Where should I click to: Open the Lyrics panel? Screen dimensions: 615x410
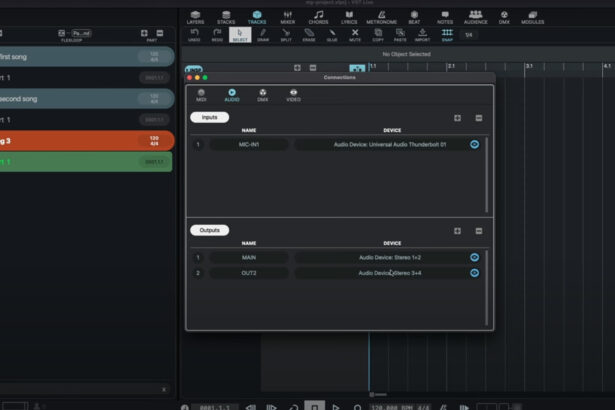(x=349, y=18)
